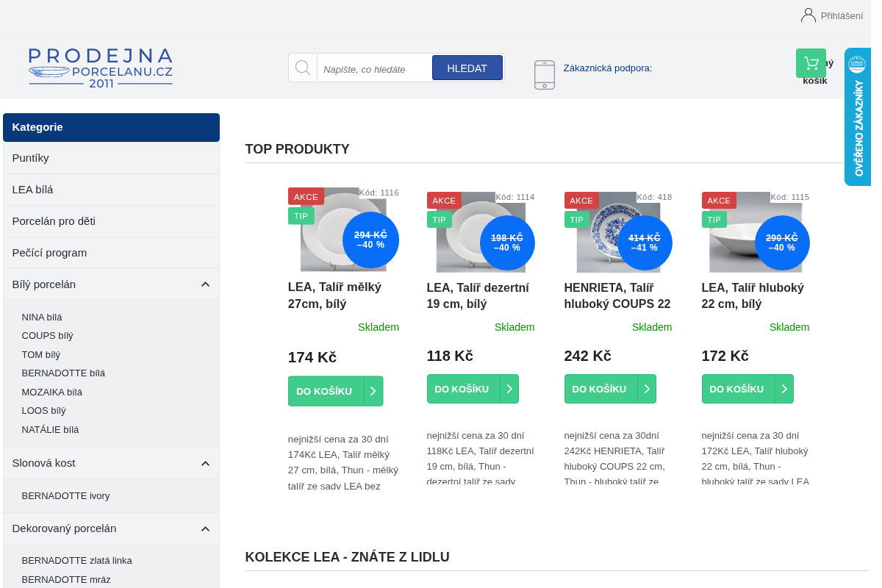882x588 pixels.
Task: Open the Přihlášení login link
Action: coord(842,15)
